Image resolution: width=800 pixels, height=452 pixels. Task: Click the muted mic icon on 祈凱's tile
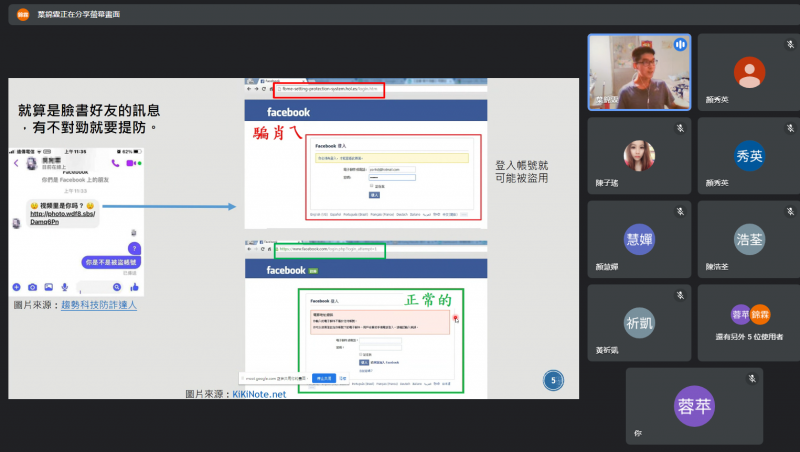click(680, 295)
